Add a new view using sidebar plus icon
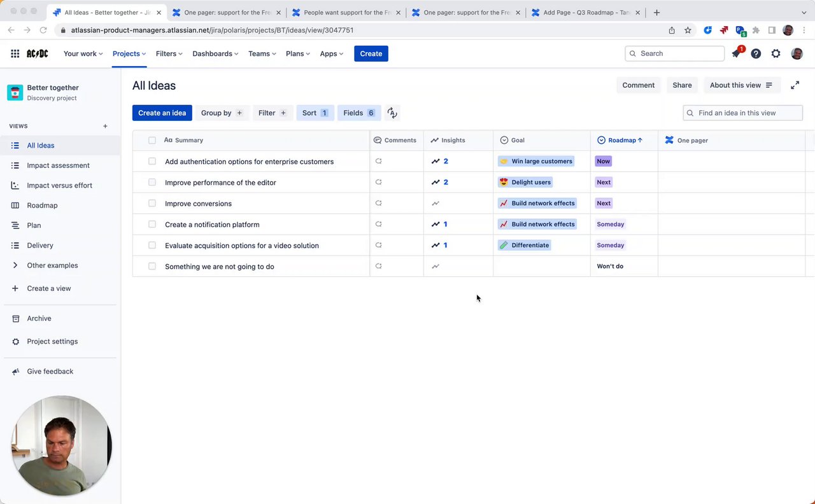The height and width of the screenshot is (504, 815). pyautogui.click(x=105, y=126)
